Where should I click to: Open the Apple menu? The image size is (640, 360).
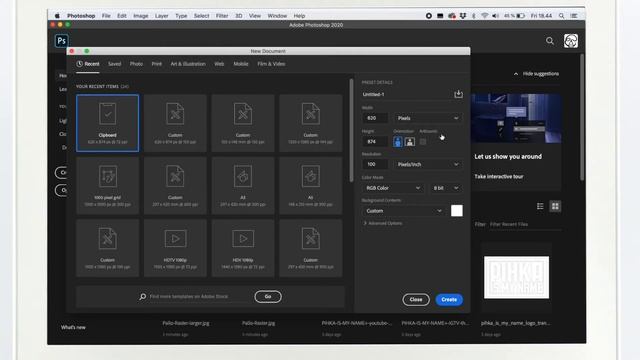[x=57, y=16]
